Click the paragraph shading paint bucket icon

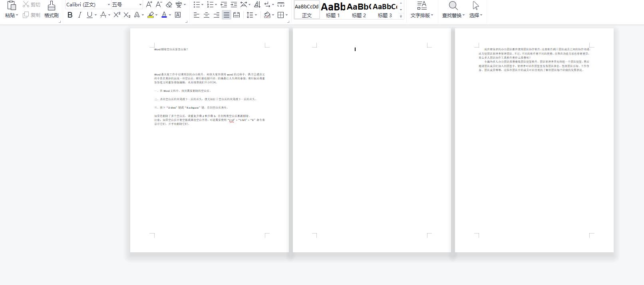(267, 15)
